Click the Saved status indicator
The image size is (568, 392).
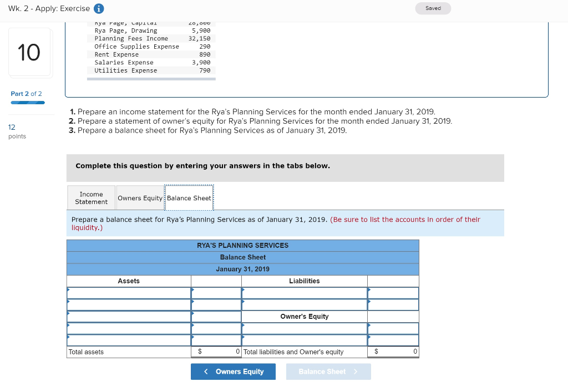pos(433,8)
